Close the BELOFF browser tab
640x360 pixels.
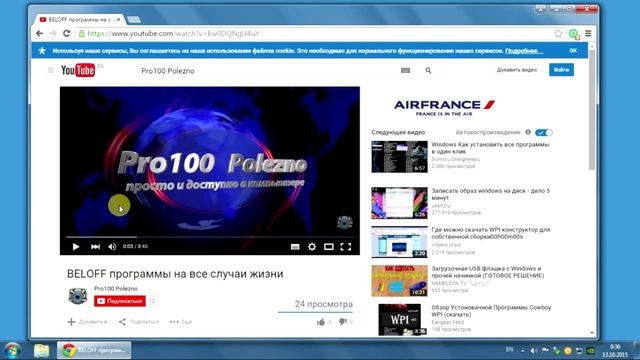point(119,19)
